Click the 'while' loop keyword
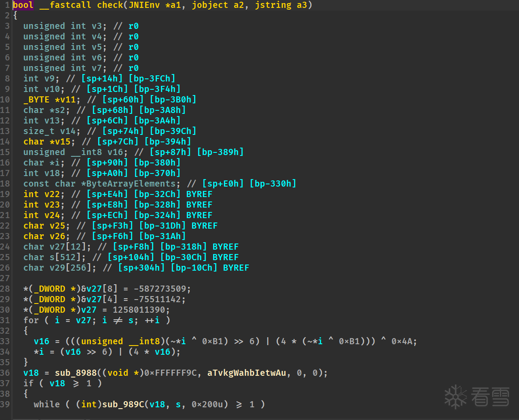 click(x=47, y=404)
